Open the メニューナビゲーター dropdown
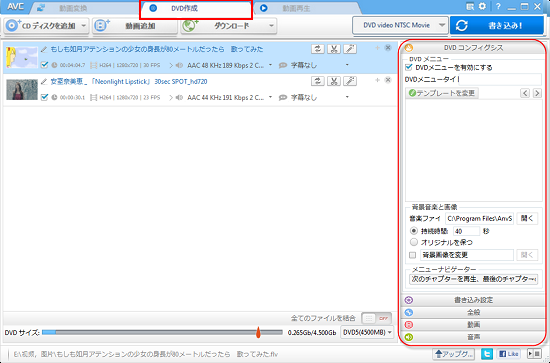550x363 pixels. (x=474, y=279)
